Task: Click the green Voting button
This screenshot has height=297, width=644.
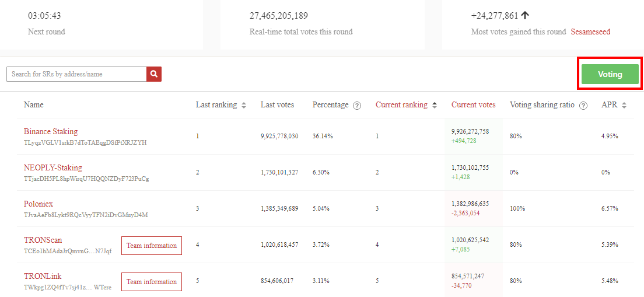Action: pyautogui.click(x=610, y=74)
